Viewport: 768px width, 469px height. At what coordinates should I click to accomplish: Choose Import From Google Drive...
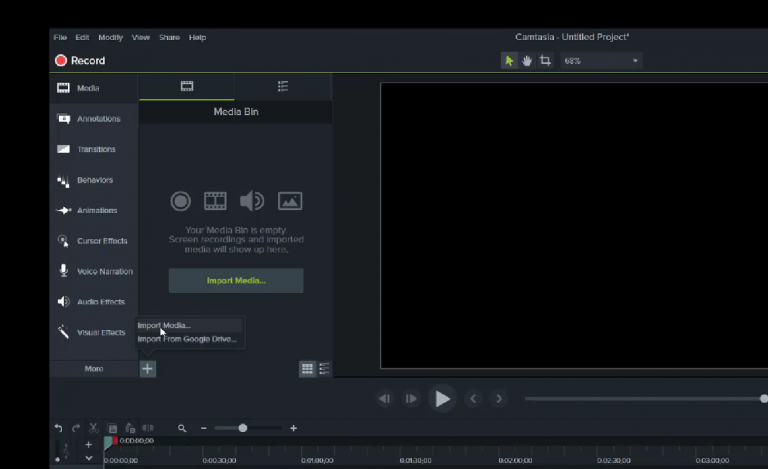190,339
